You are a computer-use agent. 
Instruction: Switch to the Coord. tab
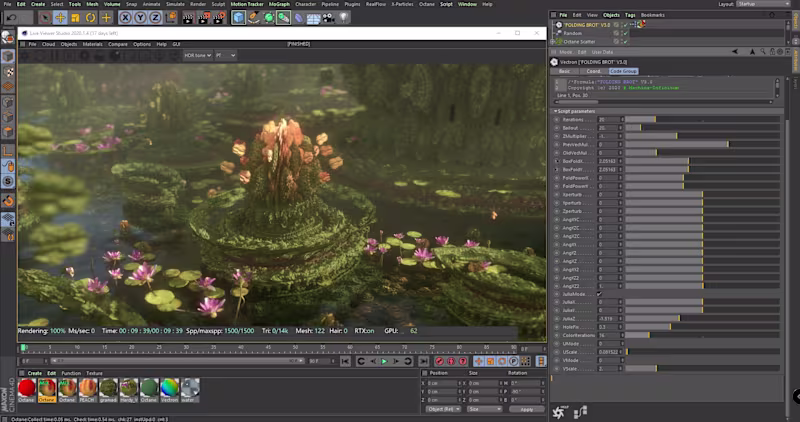[x=593, y=72]
